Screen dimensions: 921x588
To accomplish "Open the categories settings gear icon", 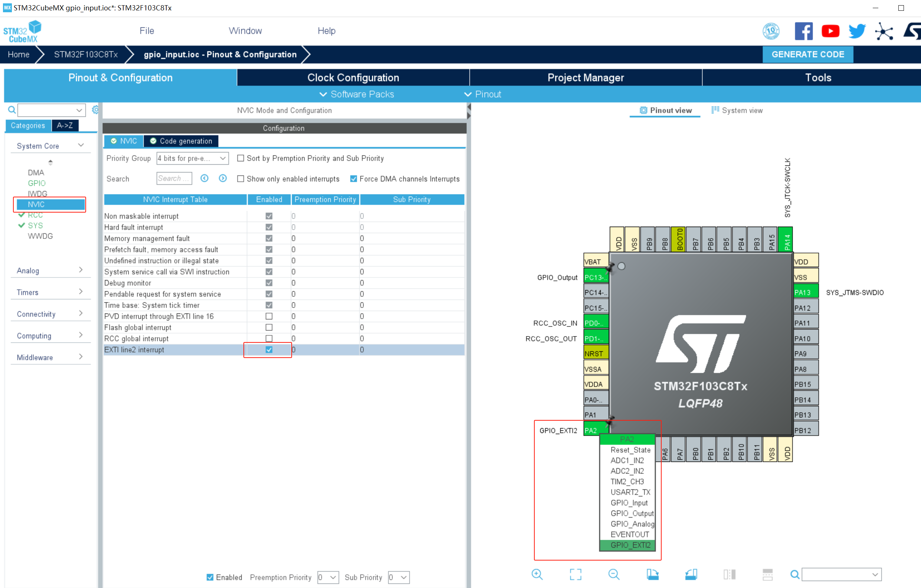I will pos(95,110).
